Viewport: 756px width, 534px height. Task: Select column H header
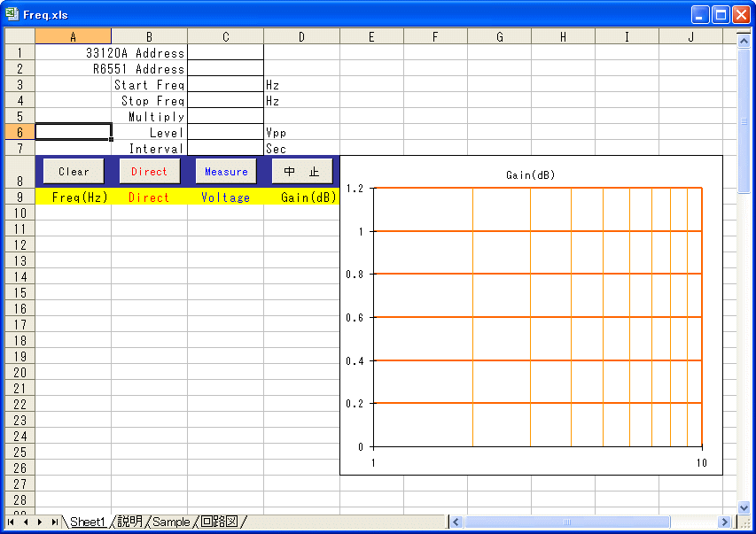pyautogui.click(x=563, y=36)
